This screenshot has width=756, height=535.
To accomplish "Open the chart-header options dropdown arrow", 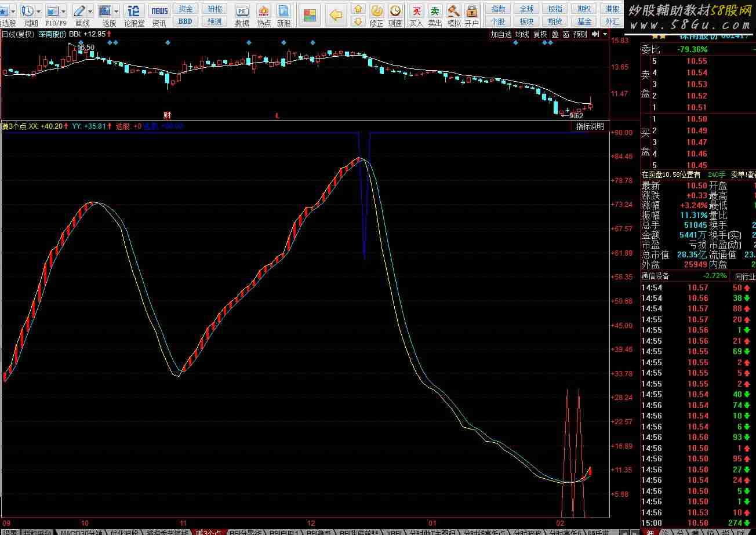I will point(605,34).
